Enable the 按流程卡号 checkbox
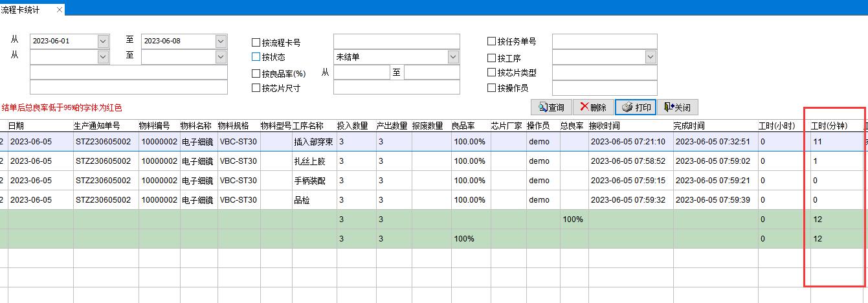Viewport: 868px width, 303px height. pos(256,43)
